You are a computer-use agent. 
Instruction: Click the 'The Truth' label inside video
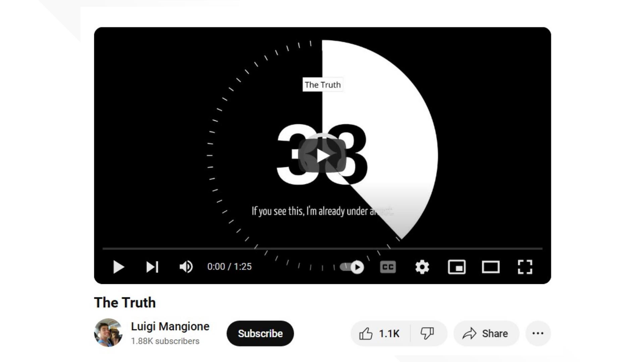point(323,85)
